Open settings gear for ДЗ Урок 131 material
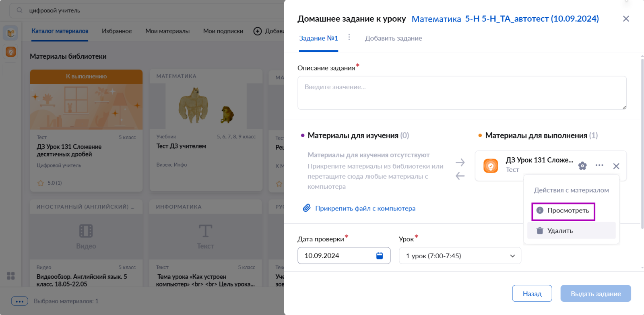This screenshot has width=644, height=315. (582, 166)
